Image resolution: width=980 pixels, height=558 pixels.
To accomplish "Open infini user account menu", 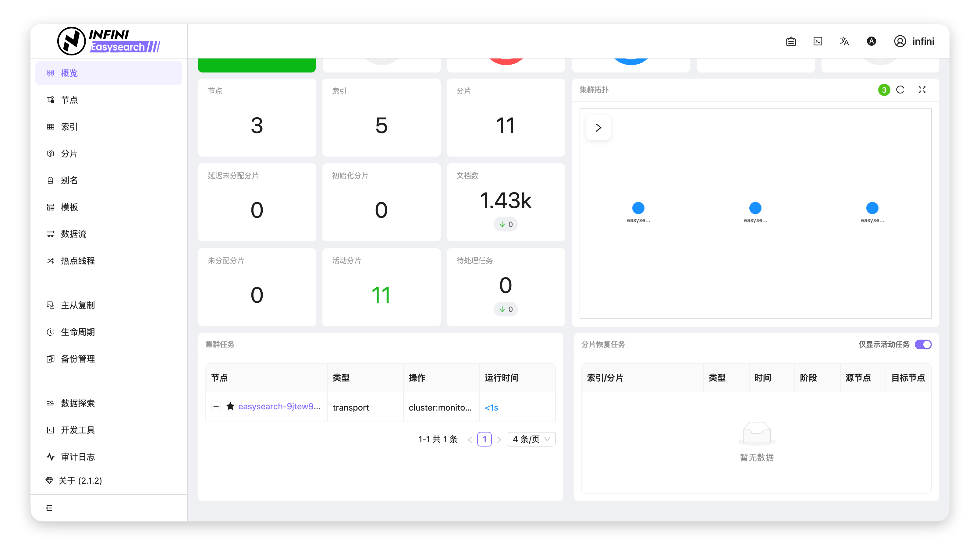I will (914, 41).
